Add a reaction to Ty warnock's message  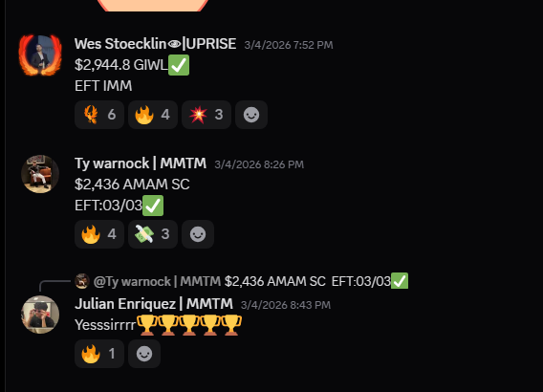198,234
